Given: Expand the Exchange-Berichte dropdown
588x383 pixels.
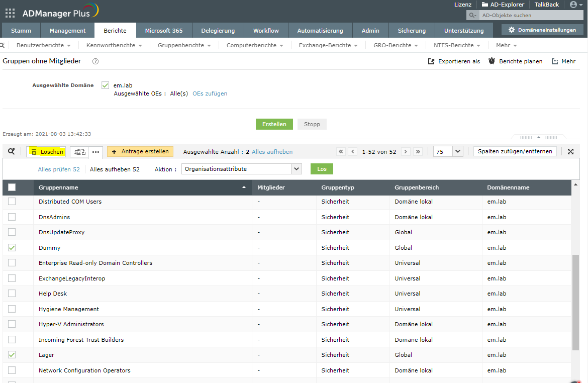Looking at the screenshot, I should click(328, 45).
